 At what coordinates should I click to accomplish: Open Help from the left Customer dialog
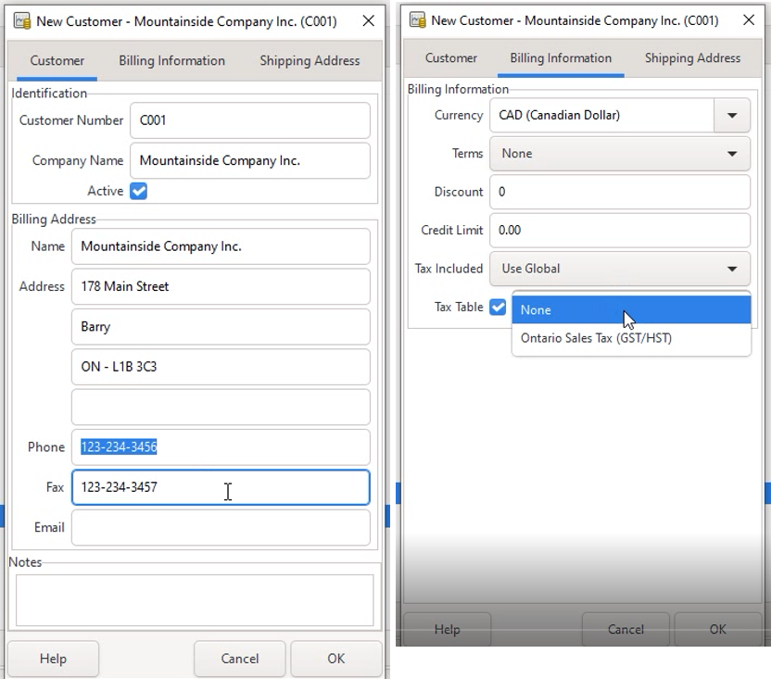click(53, 659)
